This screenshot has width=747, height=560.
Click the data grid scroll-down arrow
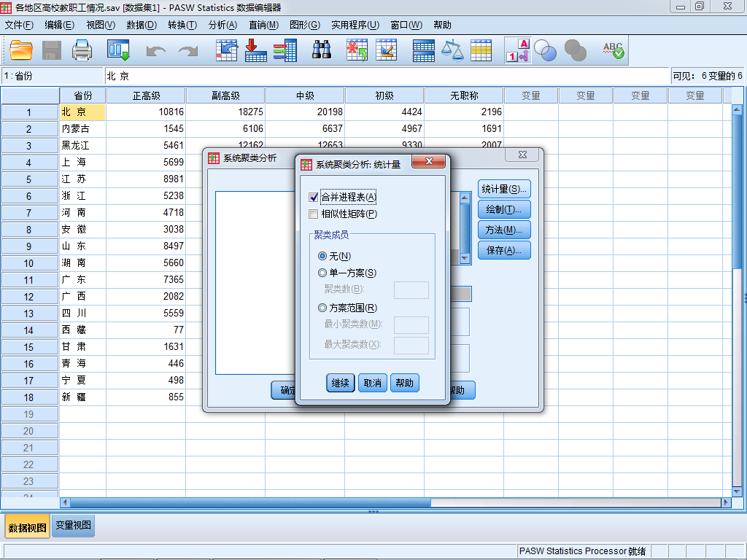737,491
